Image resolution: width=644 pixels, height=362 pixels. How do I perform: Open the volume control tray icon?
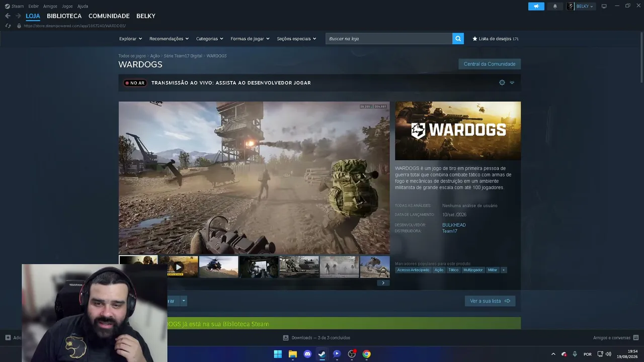pos(608,354)
